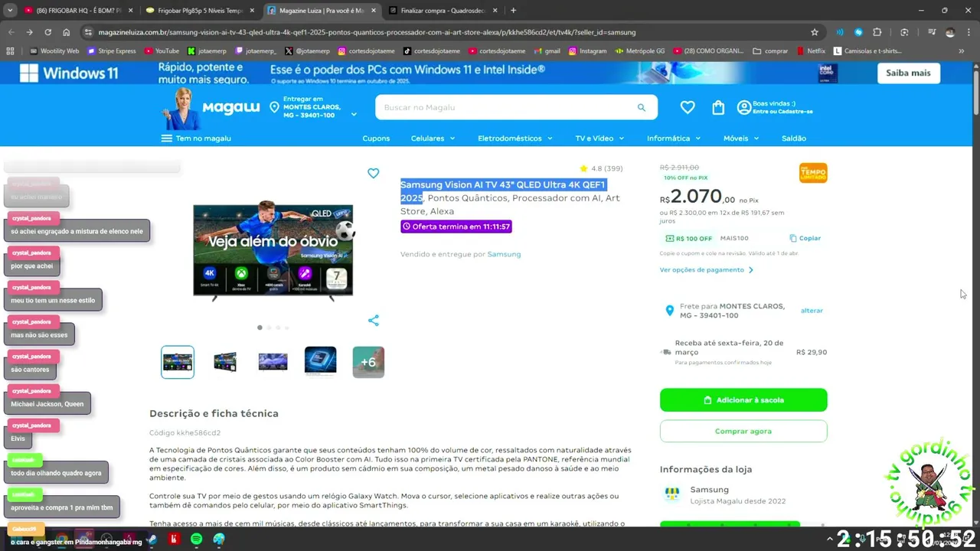Click Samsung seller link

tap(504, 254)
